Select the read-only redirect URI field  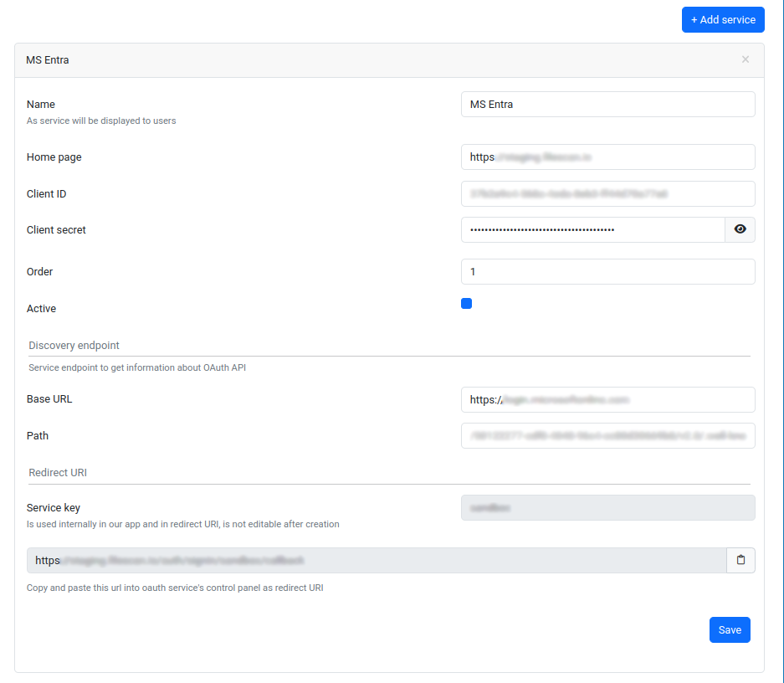pos(377,560)
